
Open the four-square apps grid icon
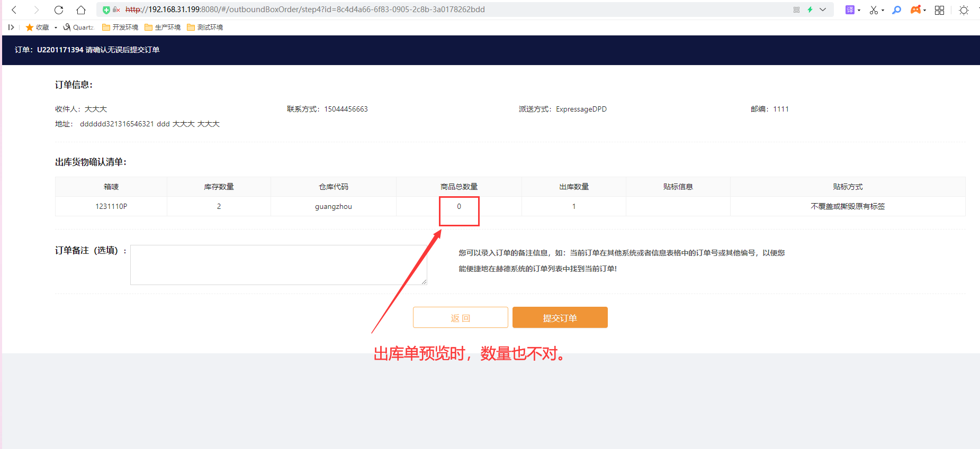(939, 10)
